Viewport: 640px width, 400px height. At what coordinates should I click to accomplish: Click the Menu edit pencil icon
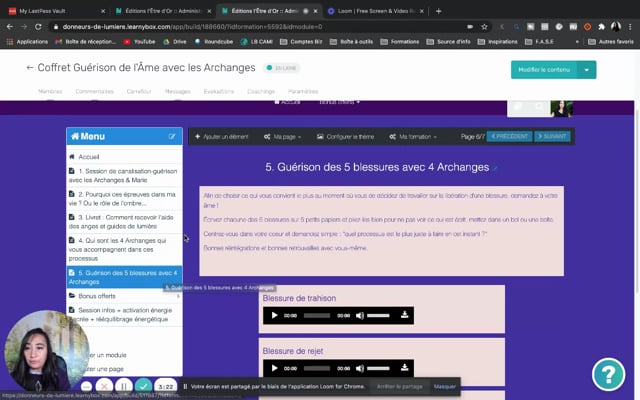click(172, 136)
